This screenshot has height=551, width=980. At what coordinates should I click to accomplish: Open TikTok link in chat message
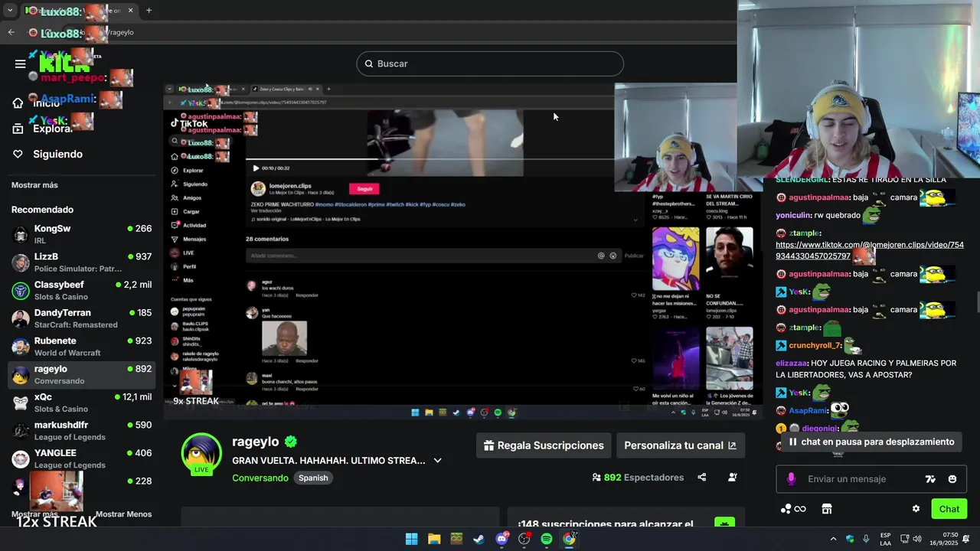(x=870, y=250)
